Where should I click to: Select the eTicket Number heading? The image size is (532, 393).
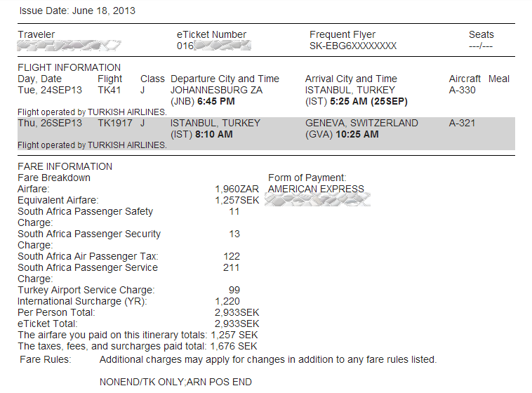[211, 34]
